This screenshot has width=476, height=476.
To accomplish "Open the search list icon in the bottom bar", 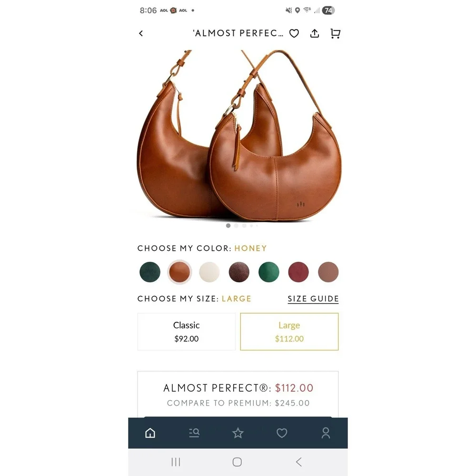I will click(194, 433).
